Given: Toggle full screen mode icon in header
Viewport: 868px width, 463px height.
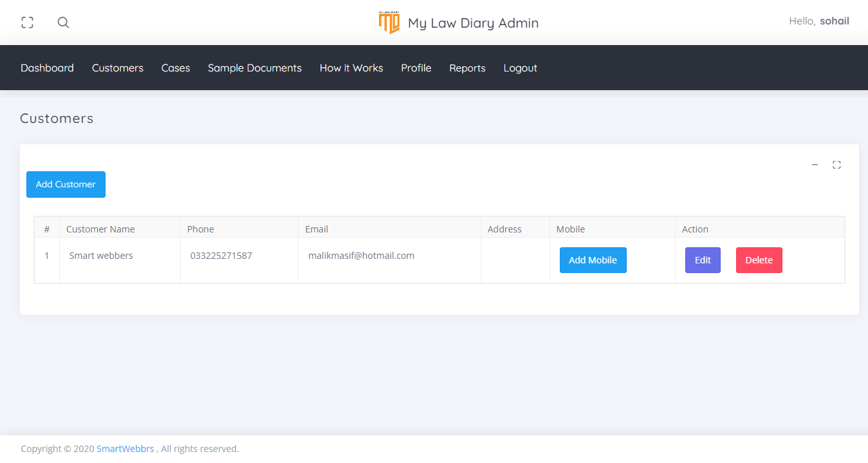Looking at the screenshot, I should point(27,23).
